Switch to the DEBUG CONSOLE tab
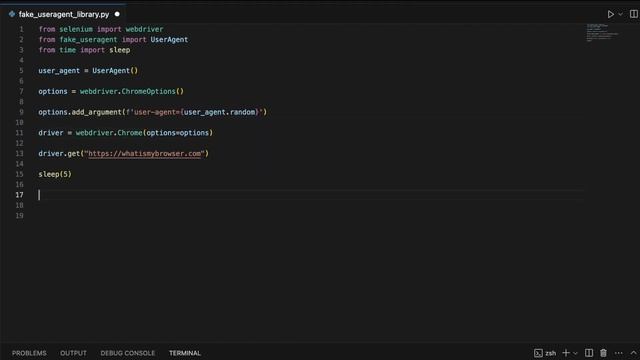Viewport: 640px width, 360px height. click(128, 353)
